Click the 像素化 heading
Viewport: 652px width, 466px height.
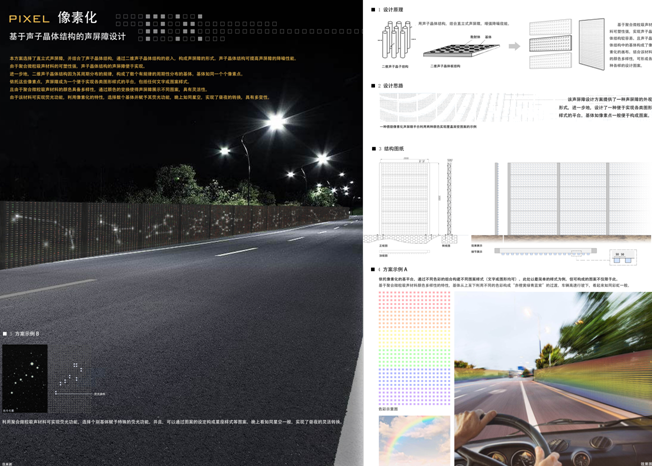tap(77, 17)
